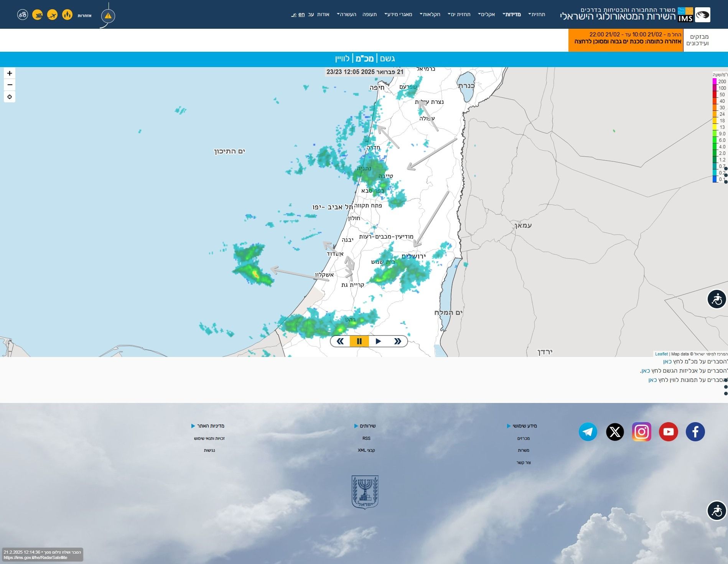Open the מכרזים footer link
This screenshot has width=728, height=564.
tap(523, 438)
